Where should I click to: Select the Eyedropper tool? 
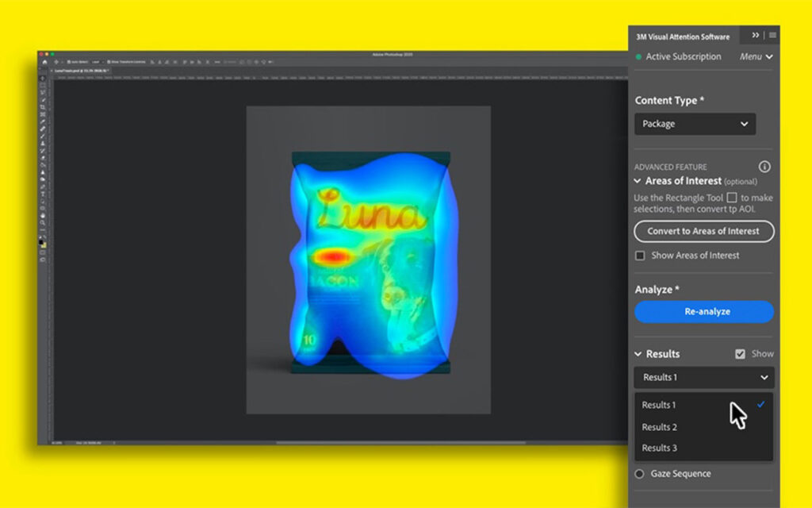pyautogui.click(x=43, y=121)
